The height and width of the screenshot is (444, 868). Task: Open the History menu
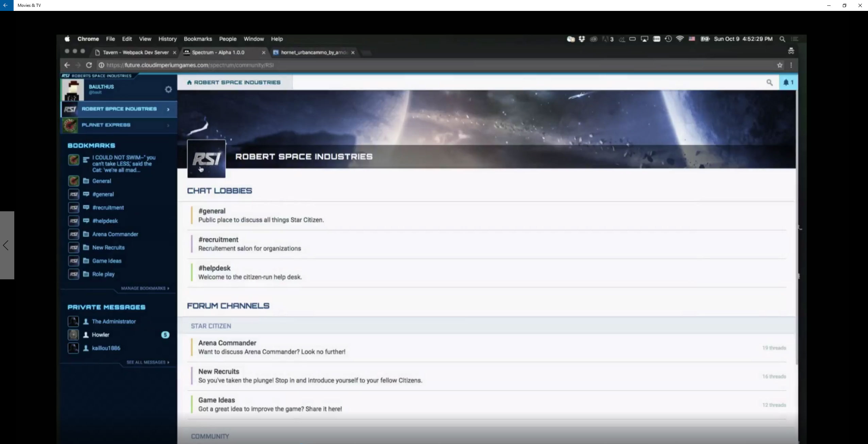click(x=167, y=39)
